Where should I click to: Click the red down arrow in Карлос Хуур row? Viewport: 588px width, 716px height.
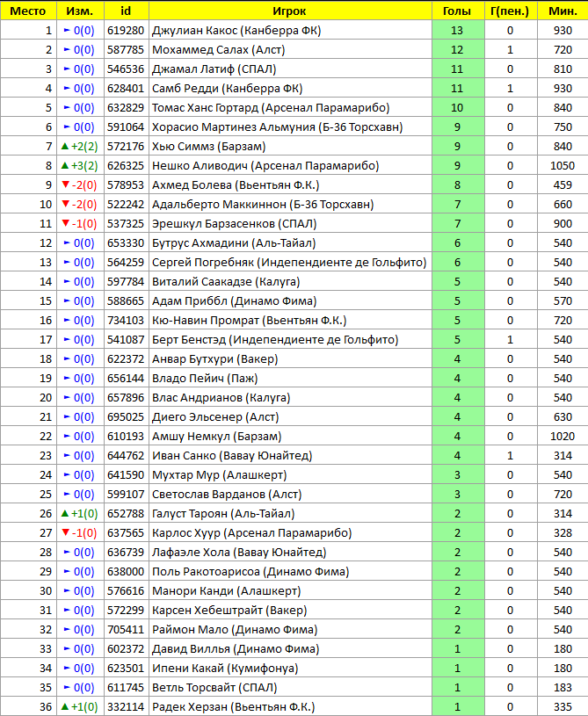tap(65, 532)
